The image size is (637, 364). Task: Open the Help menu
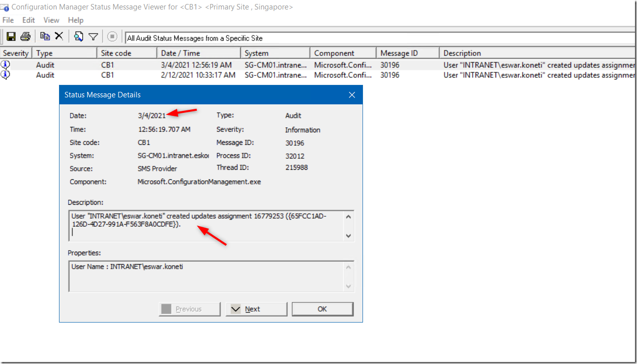click(75, 20)
